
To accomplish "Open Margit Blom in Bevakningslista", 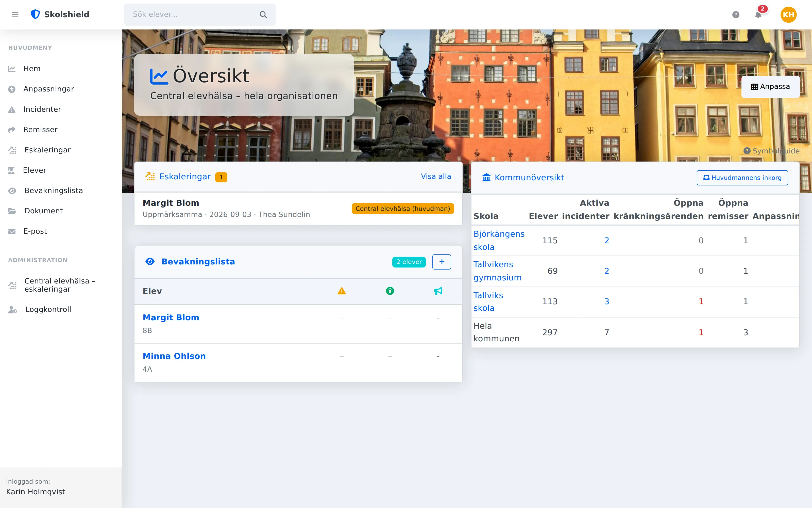I will (171, 317).
